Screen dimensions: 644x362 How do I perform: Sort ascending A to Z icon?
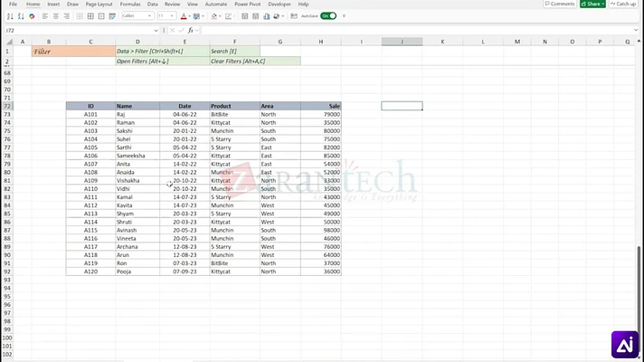click(x=10, y=16)
